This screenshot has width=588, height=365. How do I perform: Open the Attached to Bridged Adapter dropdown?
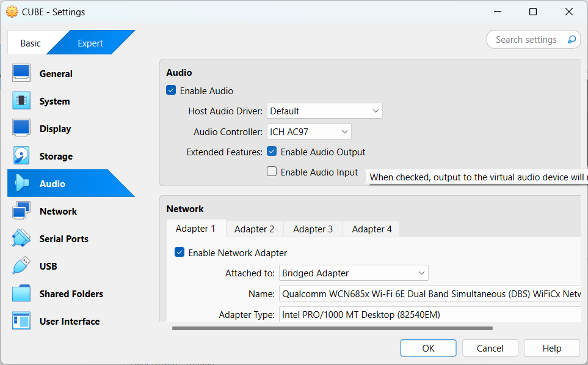(x=354, y=273)
